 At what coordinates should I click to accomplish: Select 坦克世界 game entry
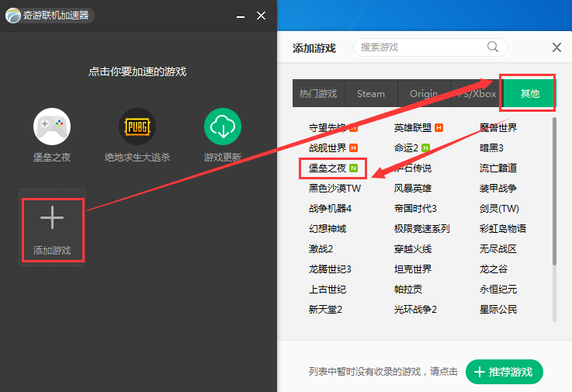pos(413,269)
